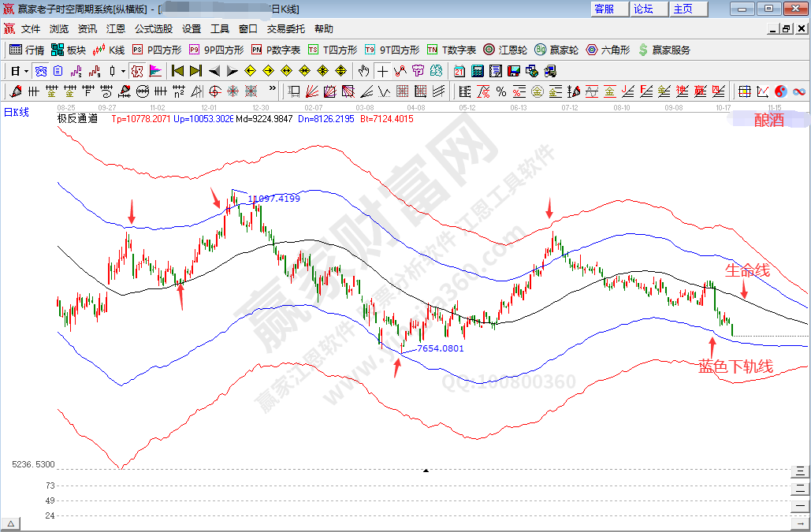Image resolution: width=811 pixels, height=532 pixels.
Task: Open the 板块 sector view
Action: click(x=68, y=50)
